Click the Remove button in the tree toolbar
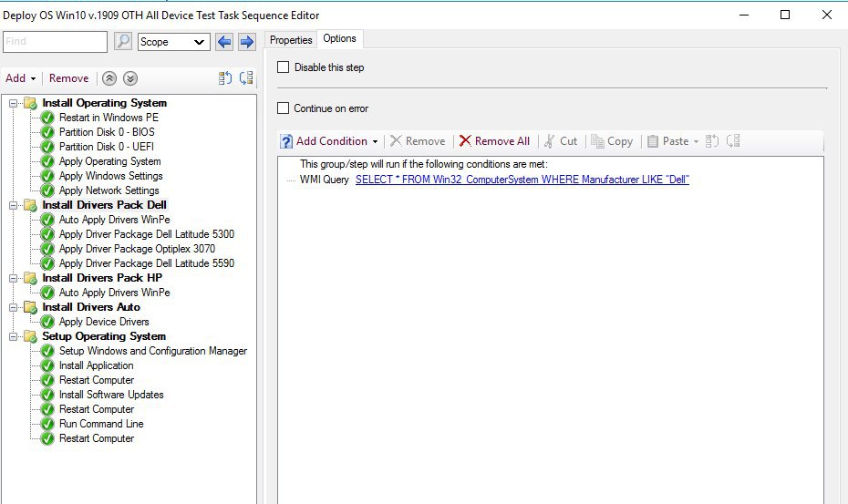Screen dimensions: 848x504 pos(68,78)
